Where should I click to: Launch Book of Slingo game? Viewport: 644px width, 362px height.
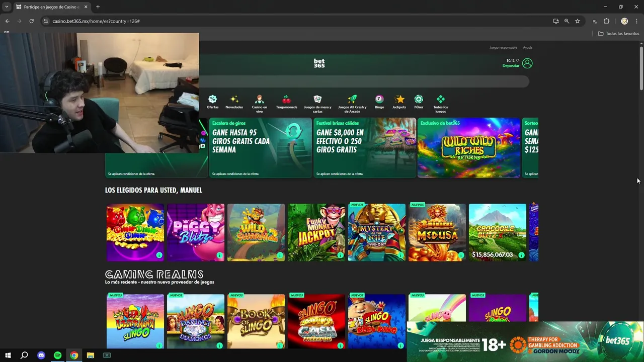tap(256, 321)
